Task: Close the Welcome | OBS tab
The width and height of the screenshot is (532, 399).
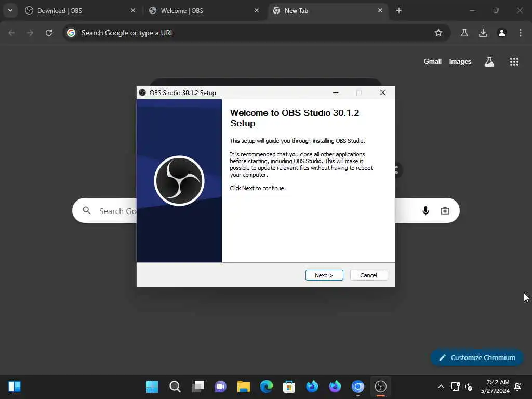Action: pyautogui.click(x=257, y=11)
